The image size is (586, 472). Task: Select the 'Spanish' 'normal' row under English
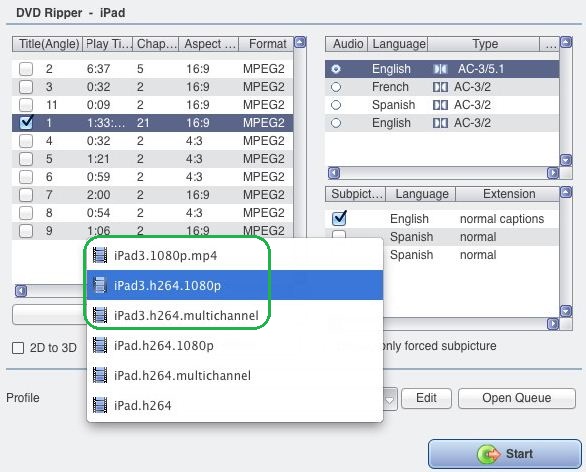click(442, 237)
